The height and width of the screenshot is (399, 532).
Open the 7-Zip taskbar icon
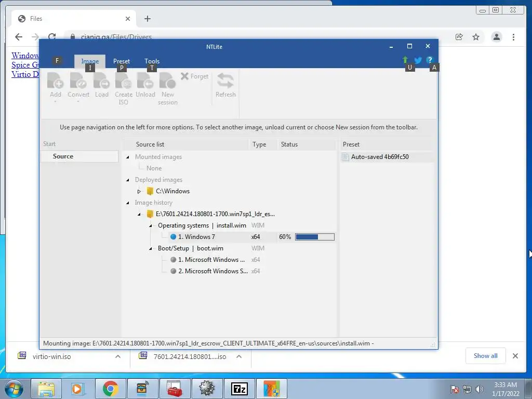click(239, 389)
